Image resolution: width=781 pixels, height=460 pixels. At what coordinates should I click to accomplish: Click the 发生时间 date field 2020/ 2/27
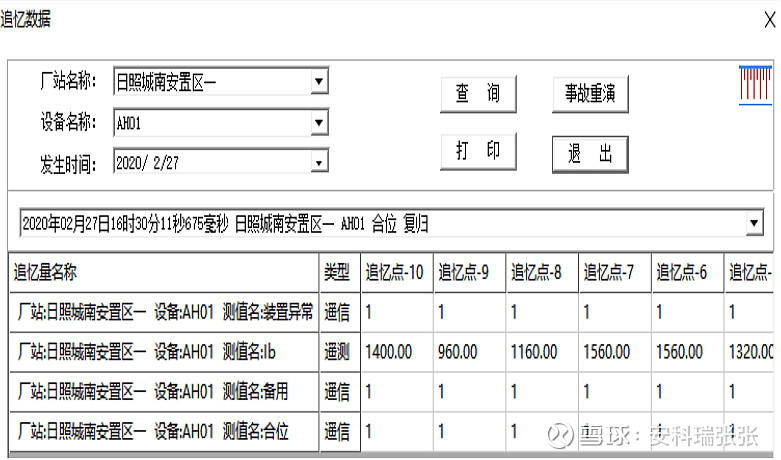click(210, 162)
